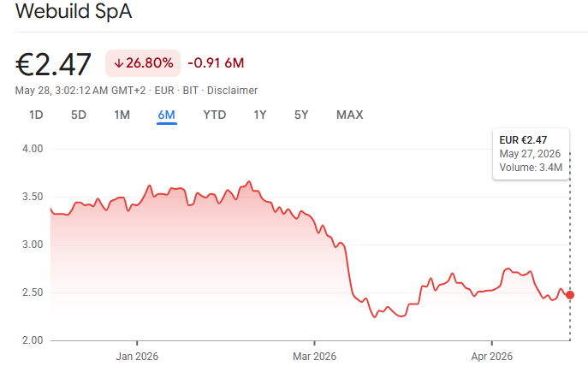The image size is (588, 372).
Task: Open the Disclaimer link
Action: (x=232, y=91)
